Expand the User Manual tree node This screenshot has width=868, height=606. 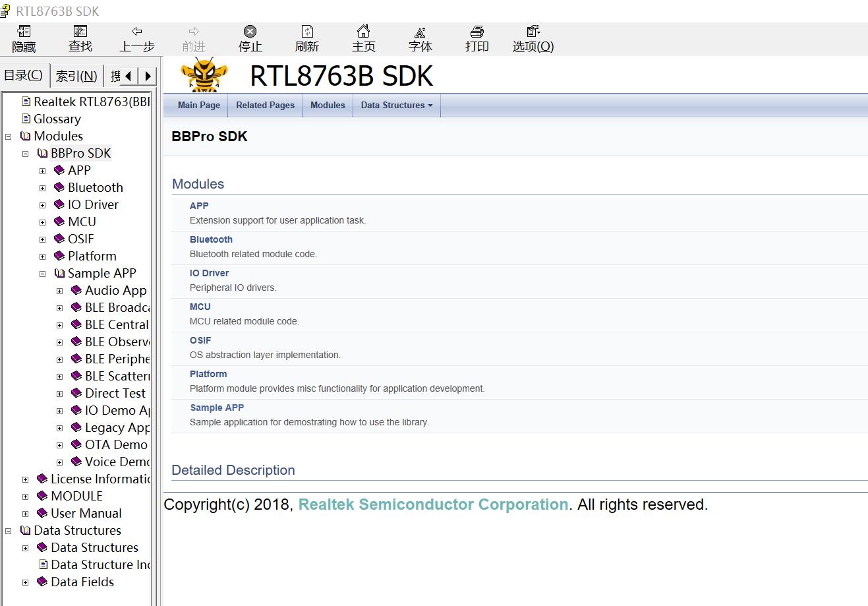pos(26,514)
